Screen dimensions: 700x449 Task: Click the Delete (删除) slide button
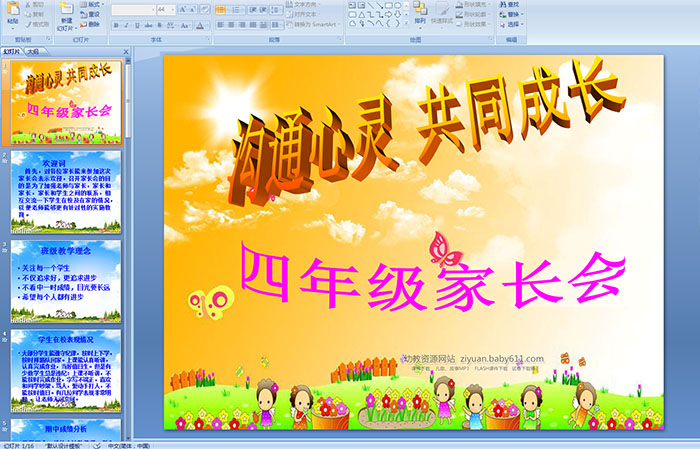(x=90, y=24)
